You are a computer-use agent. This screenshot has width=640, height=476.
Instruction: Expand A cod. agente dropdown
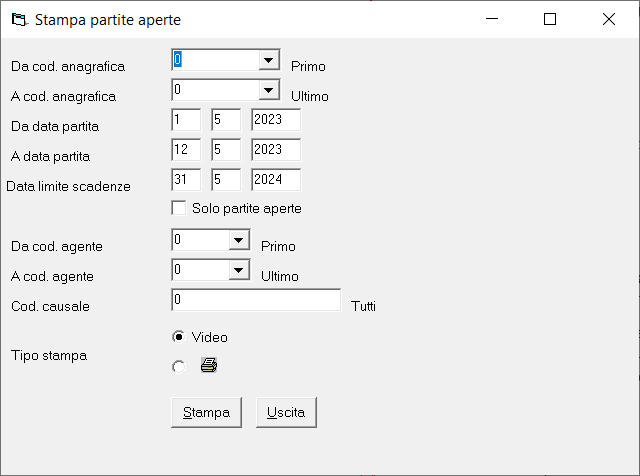click(x=239, y=270)
